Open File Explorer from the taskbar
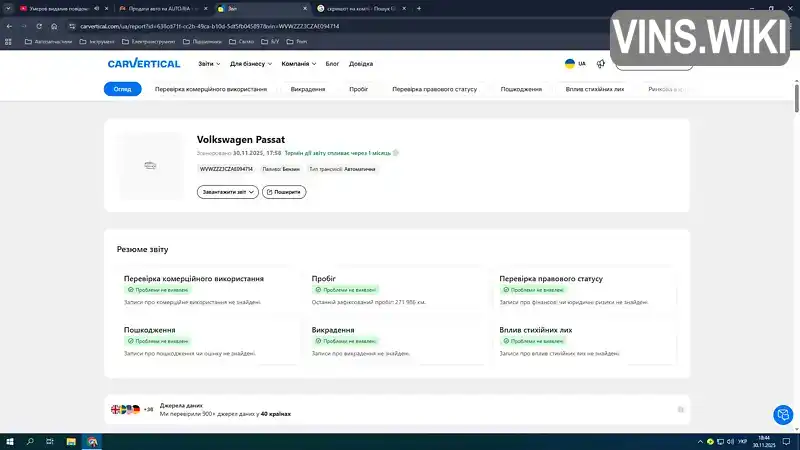Image resolution: width=800 pixels, height=450 pixels. click(71, 442)
